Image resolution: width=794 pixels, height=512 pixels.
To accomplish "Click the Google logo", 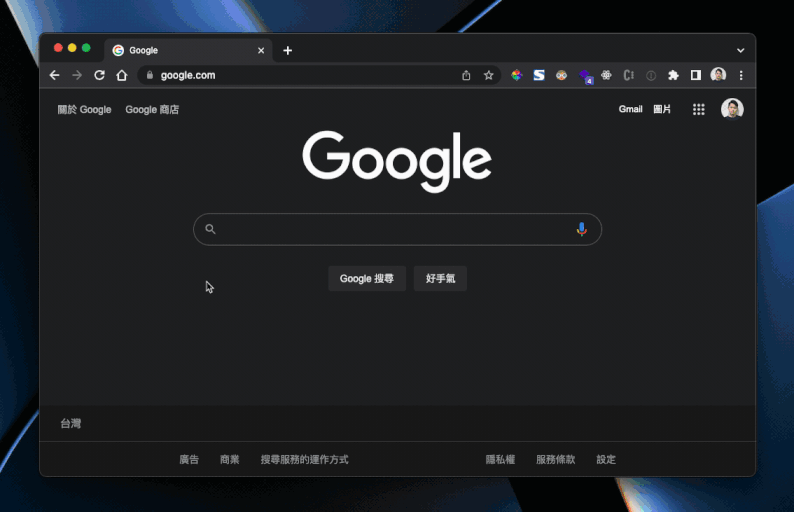I will pyautogui.click(x=397, y=161).
